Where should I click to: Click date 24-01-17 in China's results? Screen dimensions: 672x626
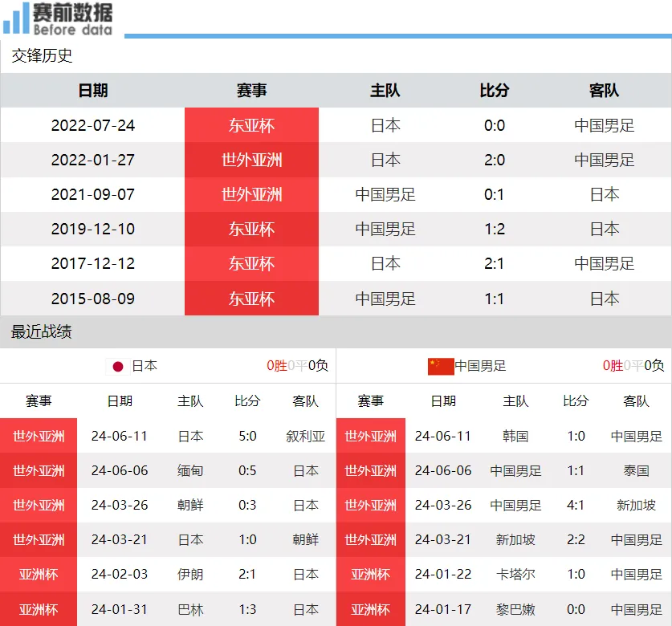coord(443,609)
